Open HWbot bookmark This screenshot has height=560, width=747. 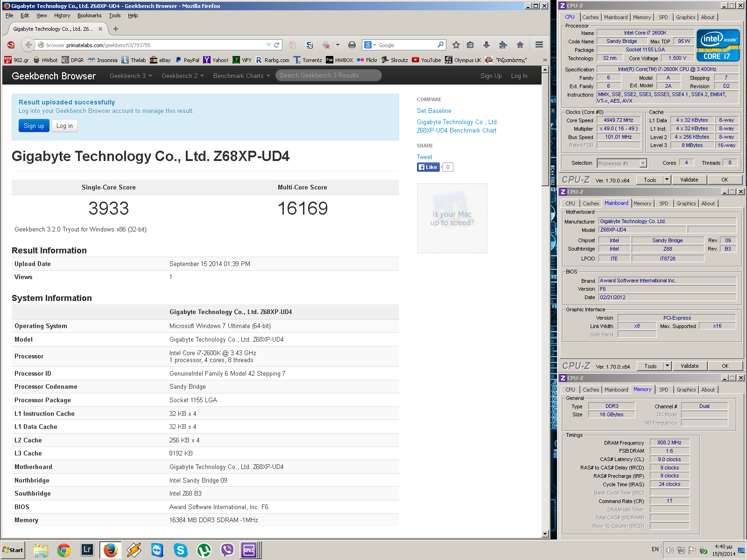point(45,60)
